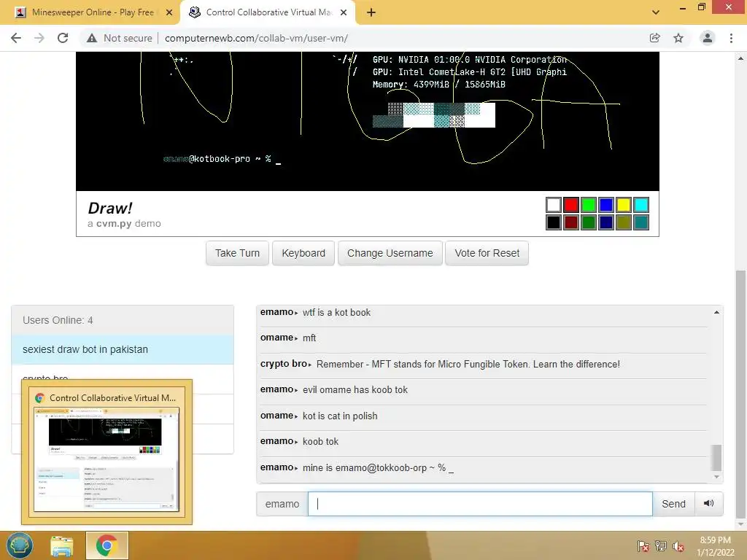Close the Minesweeper Online tab

click(169, 13)
